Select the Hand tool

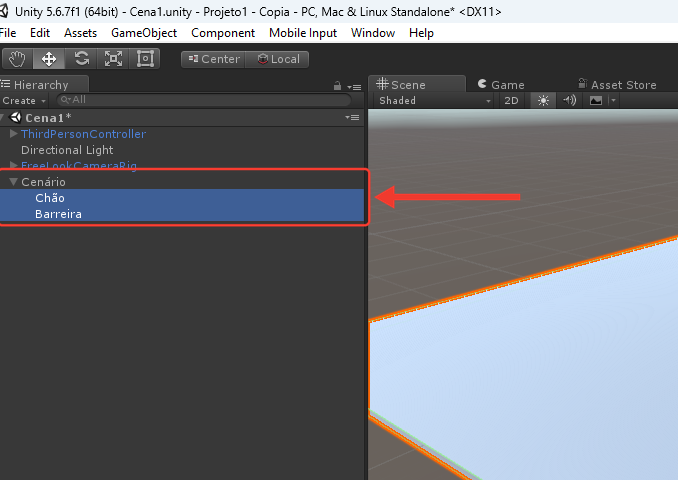tap(17, 59)
